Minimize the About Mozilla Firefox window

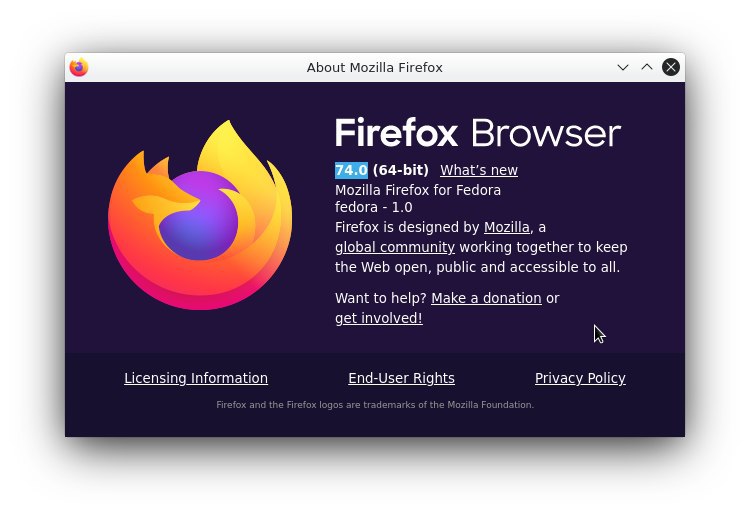click(623, 67)
